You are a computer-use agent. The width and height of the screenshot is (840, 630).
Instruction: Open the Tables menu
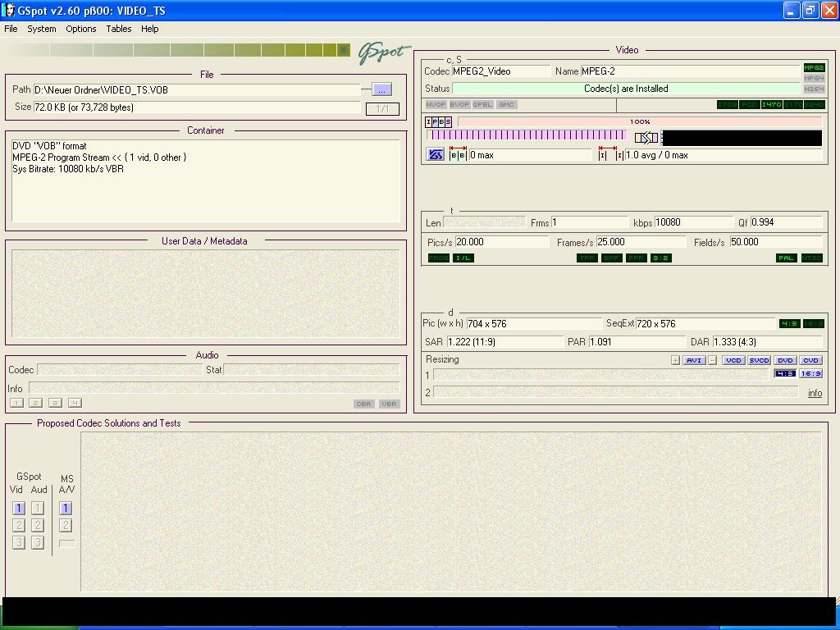pos(118,29)
